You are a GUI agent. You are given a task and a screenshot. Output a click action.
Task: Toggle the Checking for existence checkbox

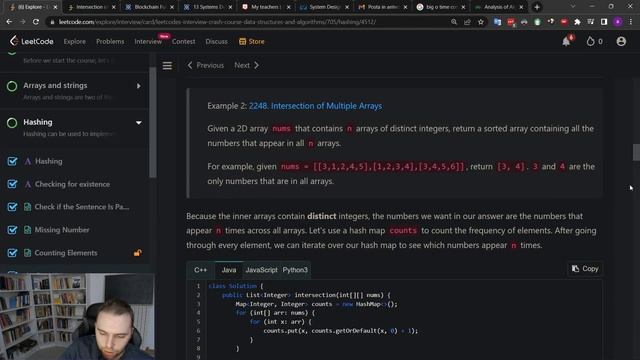coord(12,184)
